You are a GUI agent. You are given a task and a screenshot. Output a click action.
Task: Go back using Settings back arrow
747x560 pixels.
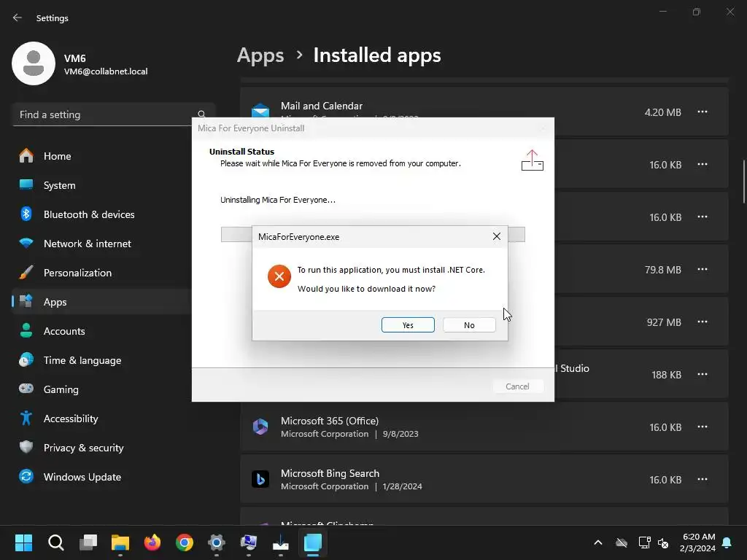pos(18,17)
